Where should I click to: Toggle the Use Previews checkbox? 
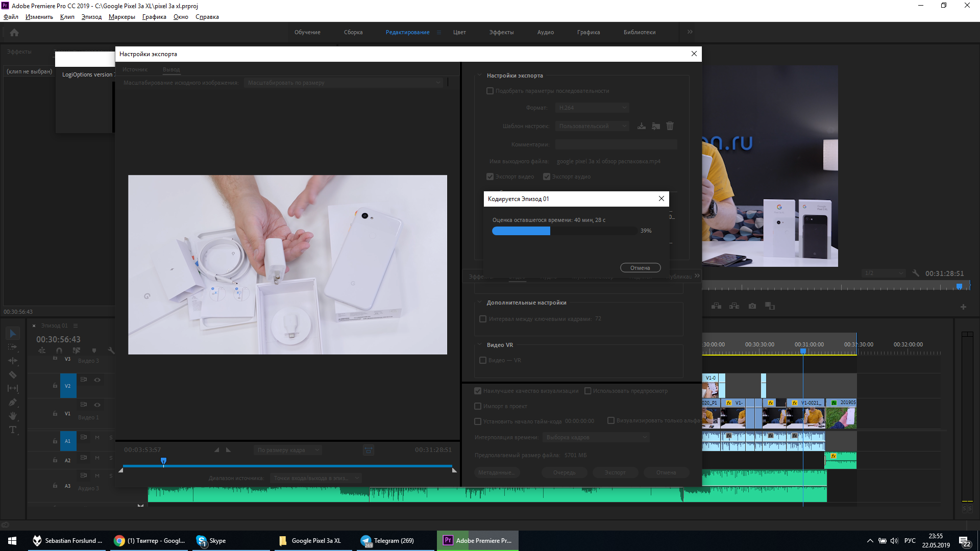(587, 391)
